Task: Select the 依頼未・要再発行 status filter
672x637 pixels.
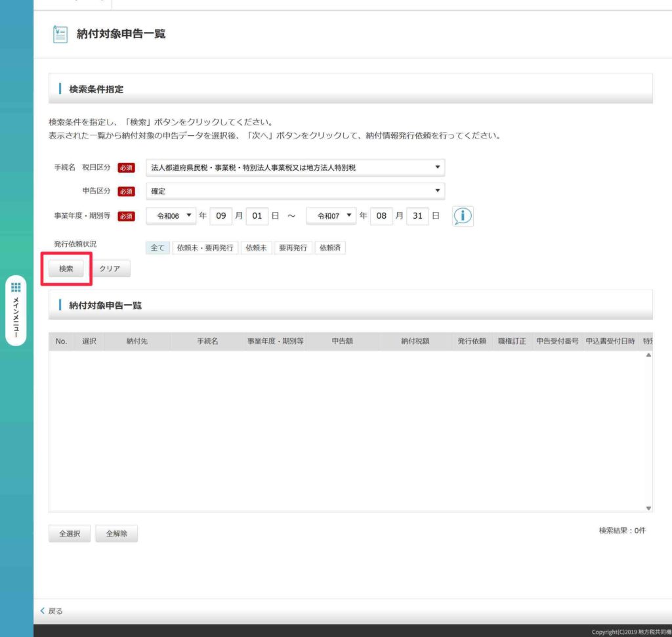Action: coord(205,248)
